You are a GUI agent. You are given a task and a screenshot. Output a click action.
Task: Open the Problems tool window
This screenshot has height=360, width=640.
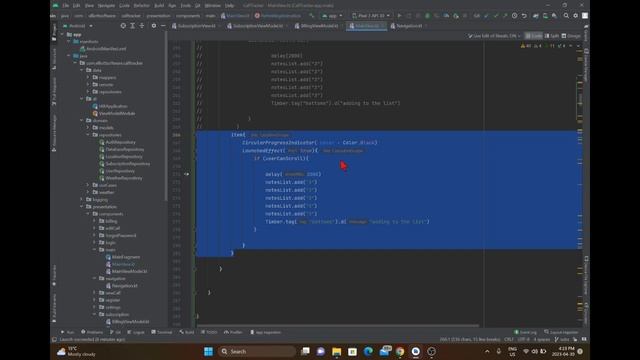[92, 332]
